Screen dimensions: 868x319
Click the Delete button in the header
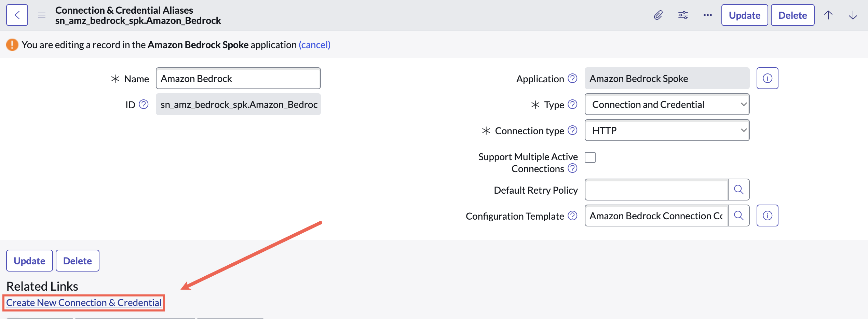[793, 15]
